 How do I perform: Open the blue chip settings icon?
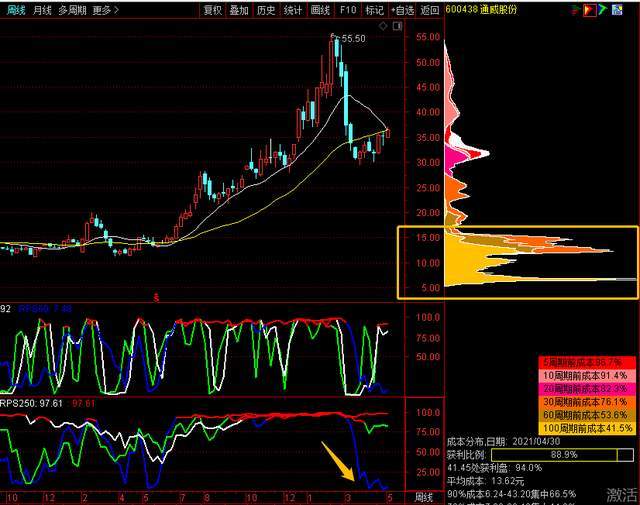point(619,10)
